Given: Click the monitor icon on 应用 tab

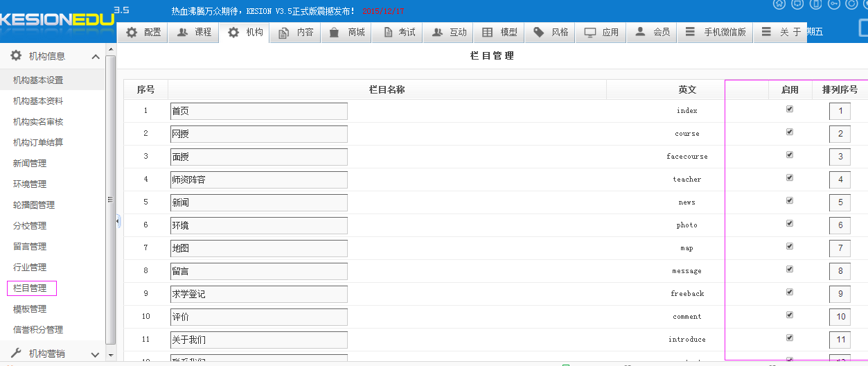Looking at the screenshot, I should [x=590, y=33].
